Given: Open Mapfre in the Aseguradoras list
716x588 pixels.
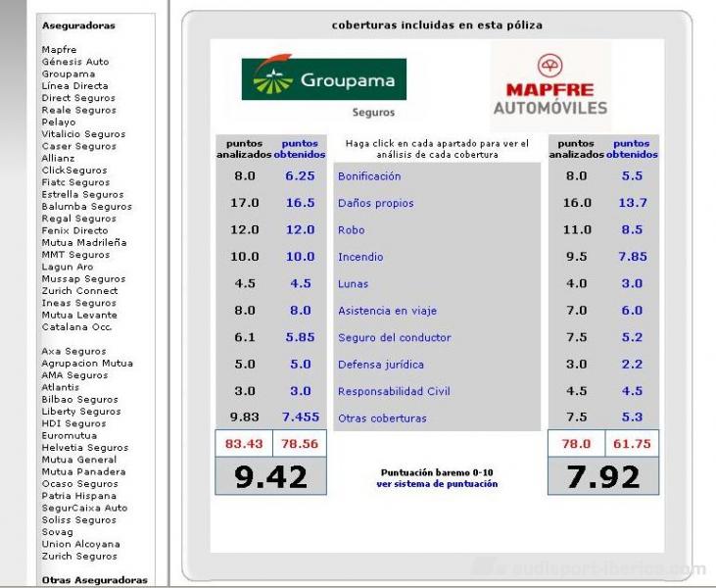Looking at the screenshot, I should click(59, 49).
